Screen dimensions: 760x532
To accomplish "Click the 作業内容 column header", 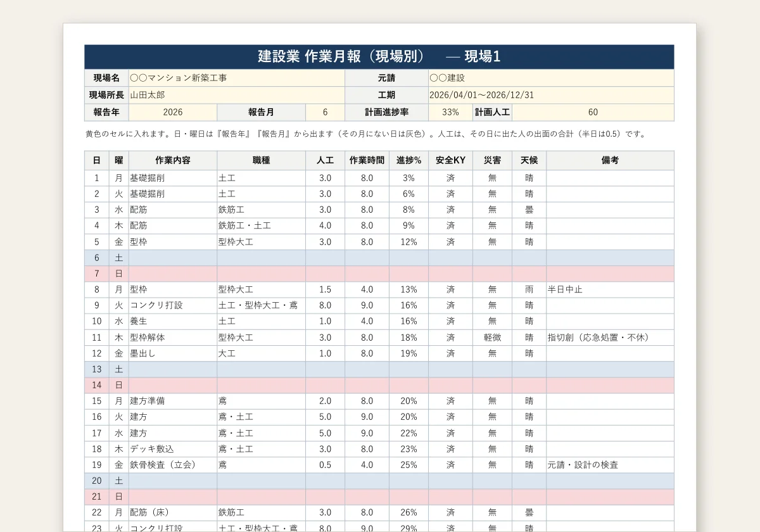I will 173,160.
